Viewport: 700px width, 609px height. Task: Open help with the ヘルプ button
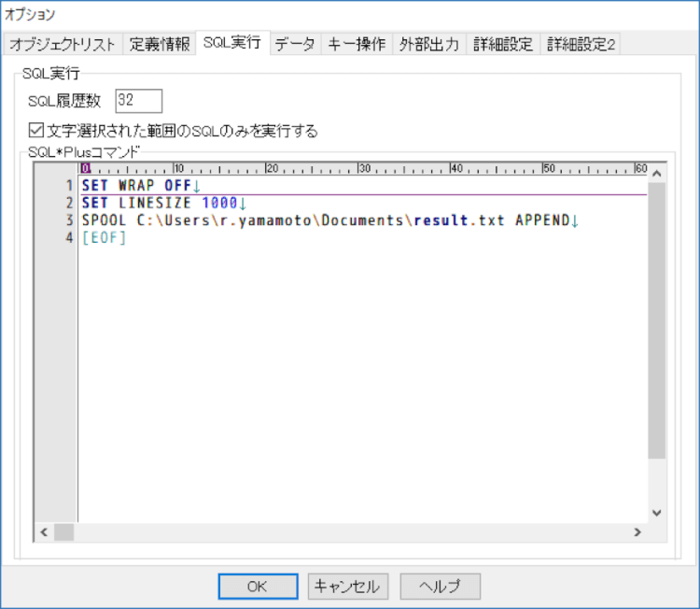point(440,587)
